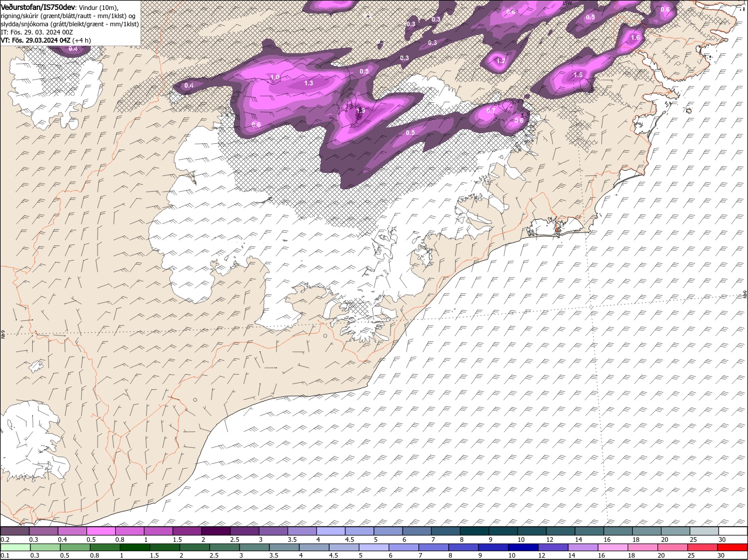
Task: Click the pale green 0.1 rain scale swatch
Action: (x=15, y=547)
